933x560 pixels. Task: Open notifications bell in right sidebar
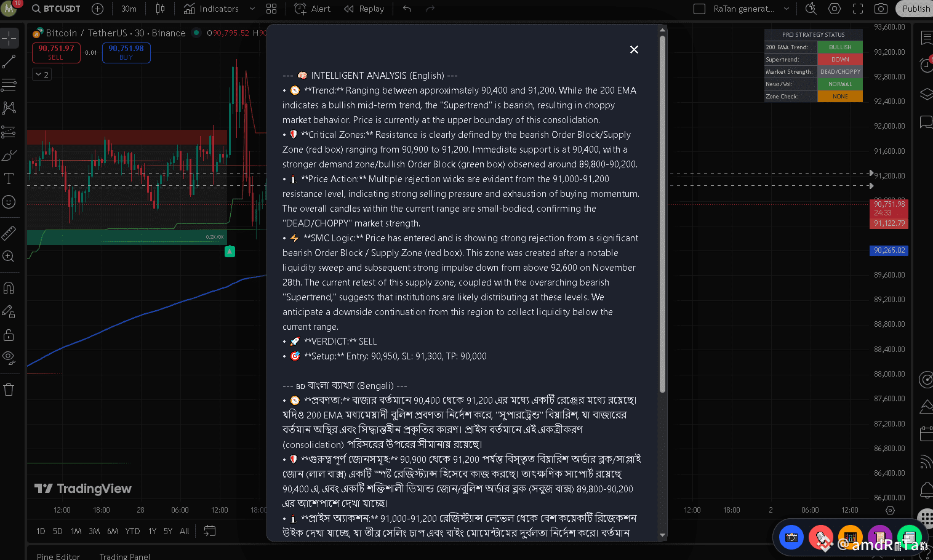(926, 490)
